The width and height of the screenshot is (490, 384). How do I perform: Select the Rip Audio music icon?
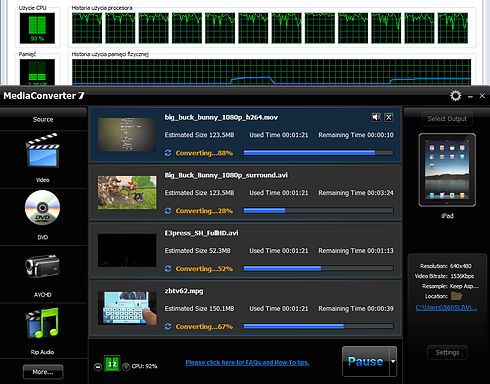pos(42,323)
